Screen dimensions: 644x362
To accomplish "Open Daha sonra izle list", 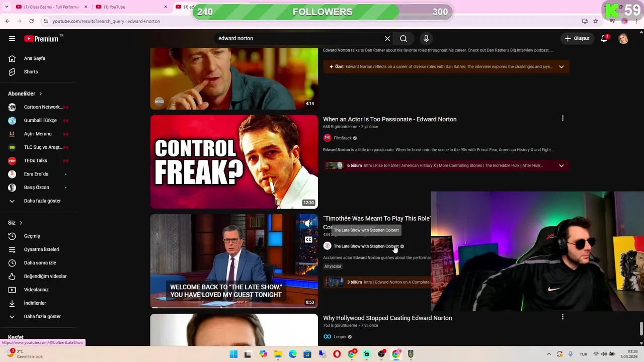I will (40, 263).
